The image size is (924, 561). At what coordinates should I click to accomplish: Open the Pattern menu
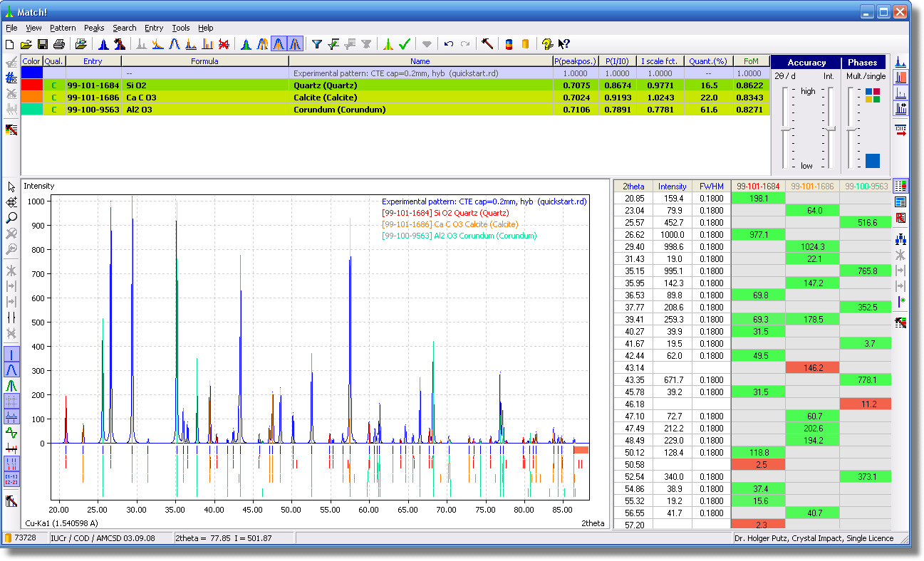[x=63, y=28]
